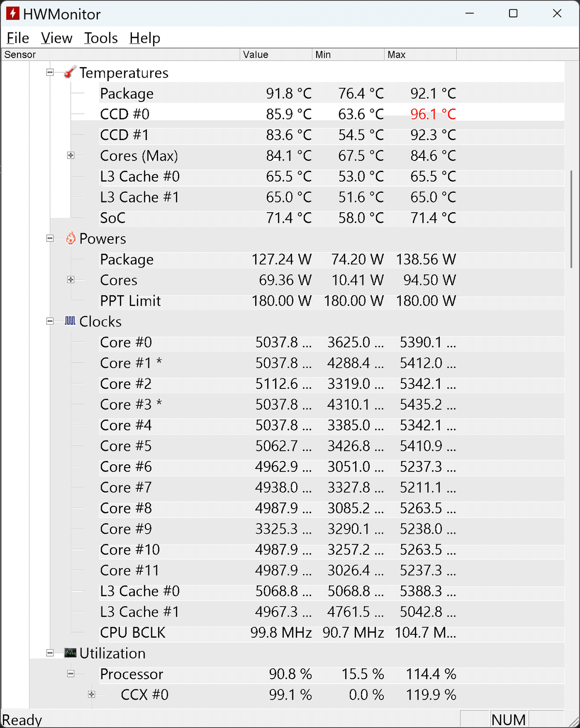Screen dimensions: 580x728
Task: Open the File menu
Action: coord(18,38)
